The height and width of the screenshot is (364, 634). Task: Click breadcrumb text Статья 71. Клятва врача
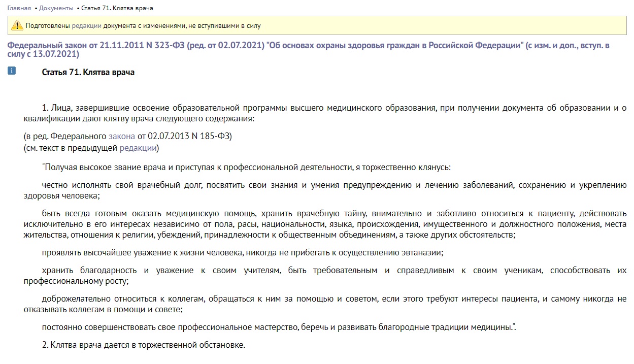[116, 8]
